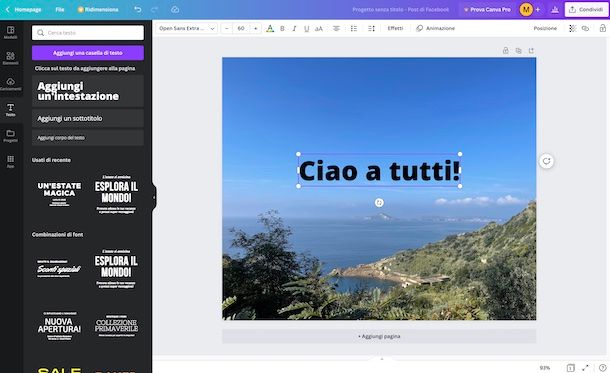This screenshot has height=373, width=610.
Task: Toggle uppercase aA formatting
Action: click(x=319, y=28)
